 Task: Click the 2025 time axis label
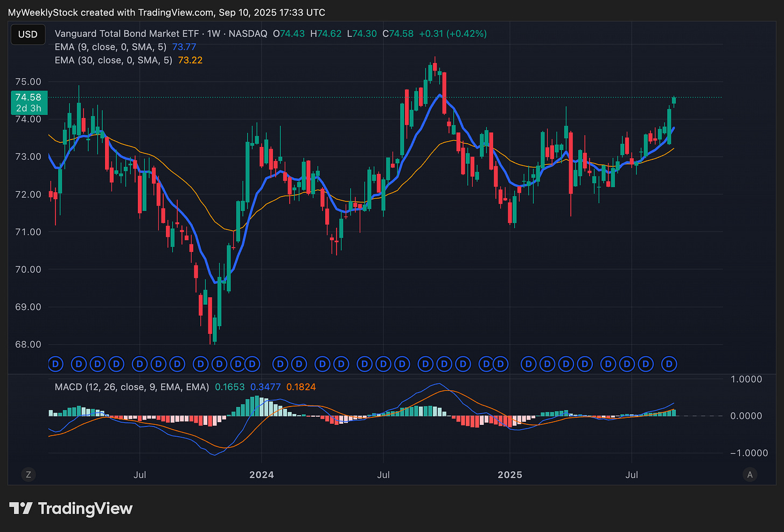[x=510, y=474]
